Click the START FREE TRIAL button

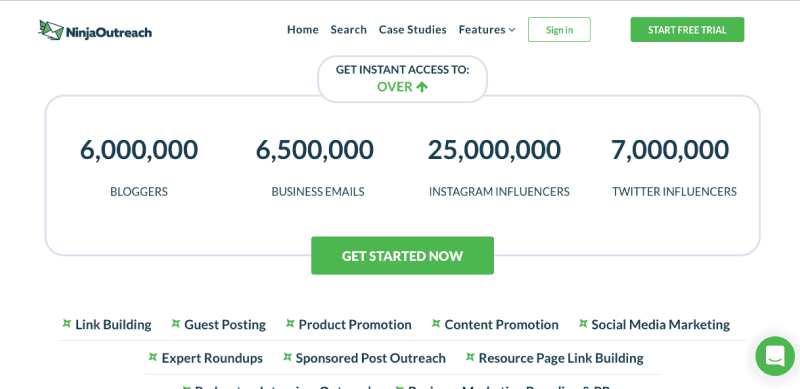pos(687,30)
